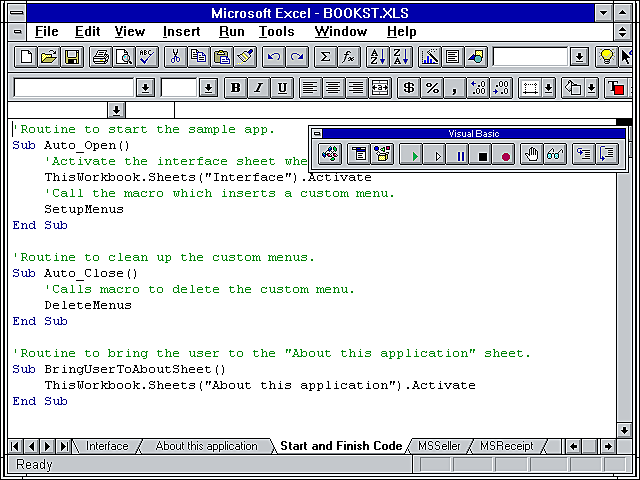Switch to About this application sheet tab
This screenshot has height=480, width=640.
point(207,446)
